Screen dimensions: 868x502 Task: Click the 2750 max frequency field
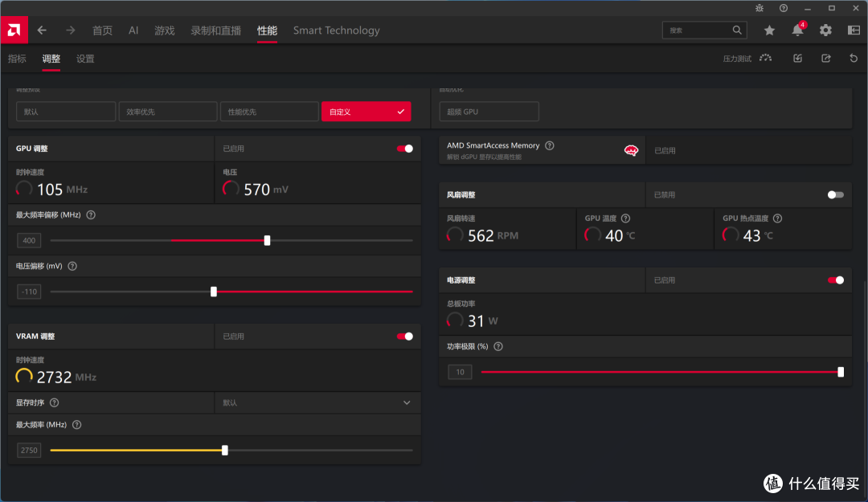[x=29, y=450]
